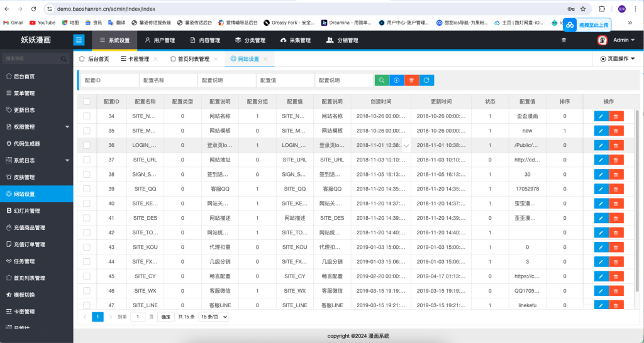This screenshot has width=644, height=343.
Task: Open 充值订单管理 in sidebar
Action: [x=36, y=244]
